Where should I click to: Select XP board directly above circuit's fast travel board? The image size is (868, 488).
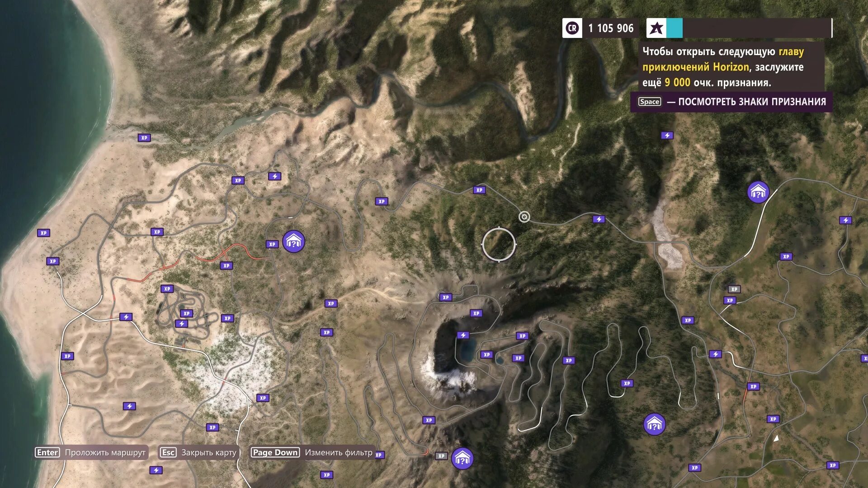tap(186, 313)
